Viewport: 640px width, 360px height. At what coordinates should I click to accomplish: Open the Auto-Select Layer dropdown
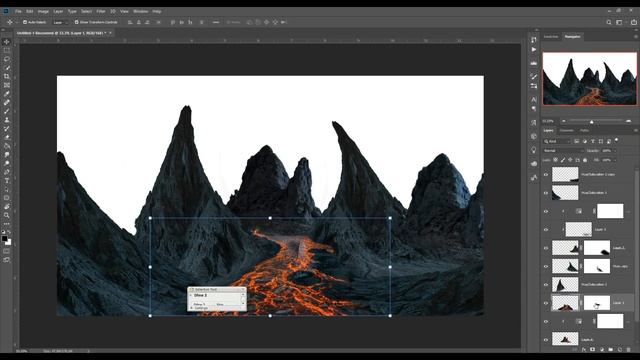coord(60,22)
